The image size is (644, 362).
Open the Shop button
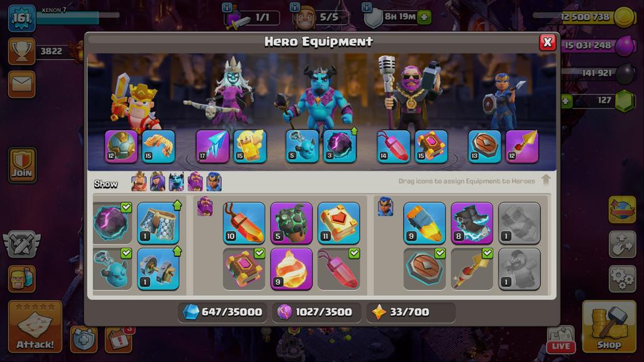pos(609,327)
